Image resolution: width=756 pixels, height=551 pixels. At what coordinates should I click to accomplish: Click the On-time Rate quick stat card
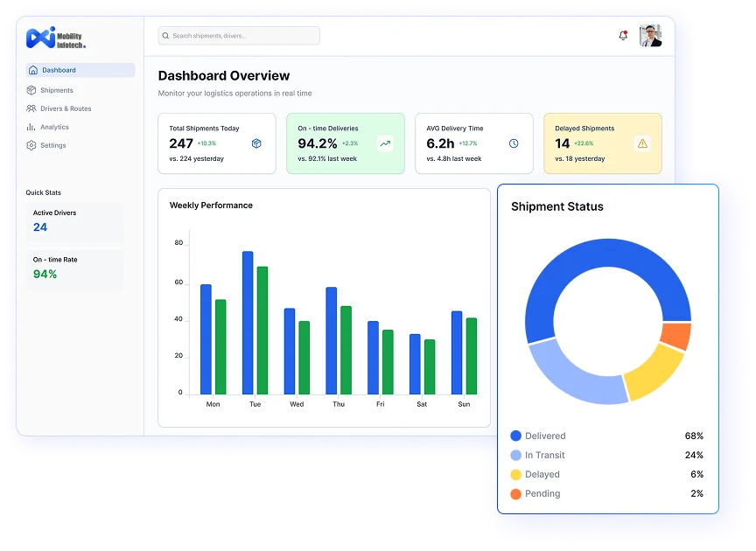(x=74, y=269)
